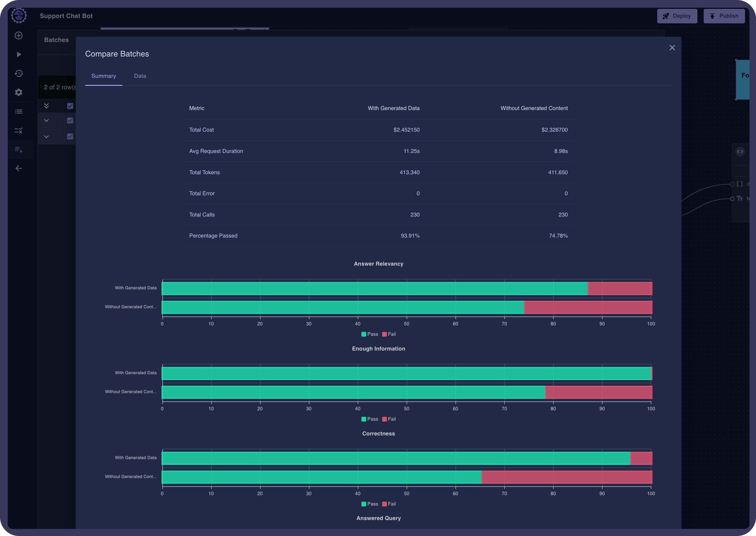Click the Fail legend under Correctness
756x536 pixels.
tap(389, 504)
